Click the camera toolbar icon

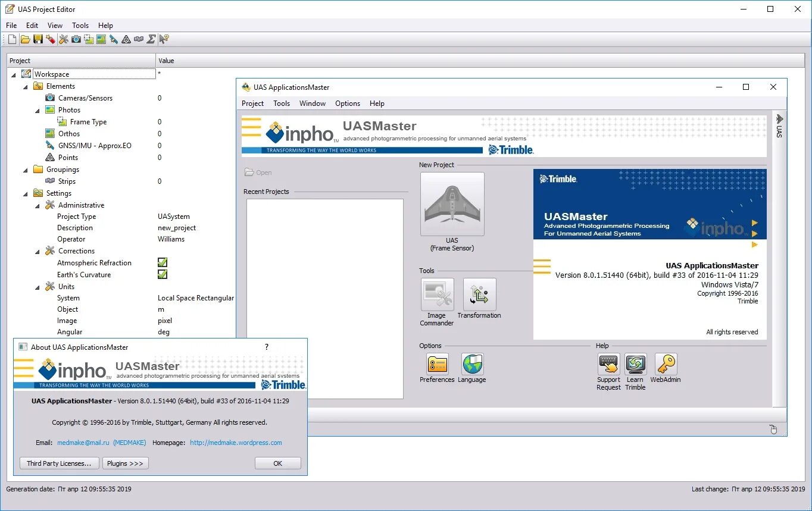click(x=76, y=39)
